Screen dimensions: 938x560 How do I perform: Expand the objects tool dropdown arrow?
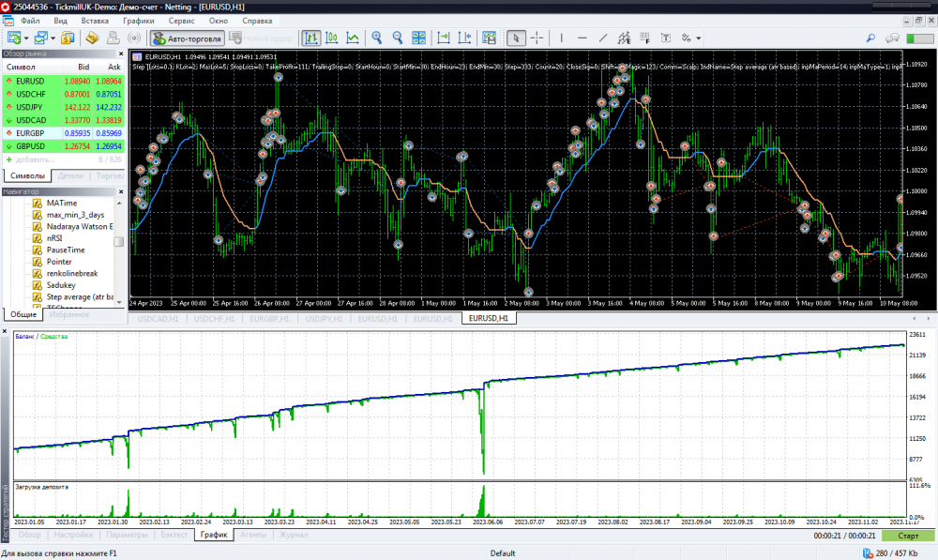pyautogui.click(x=700, y=38)
